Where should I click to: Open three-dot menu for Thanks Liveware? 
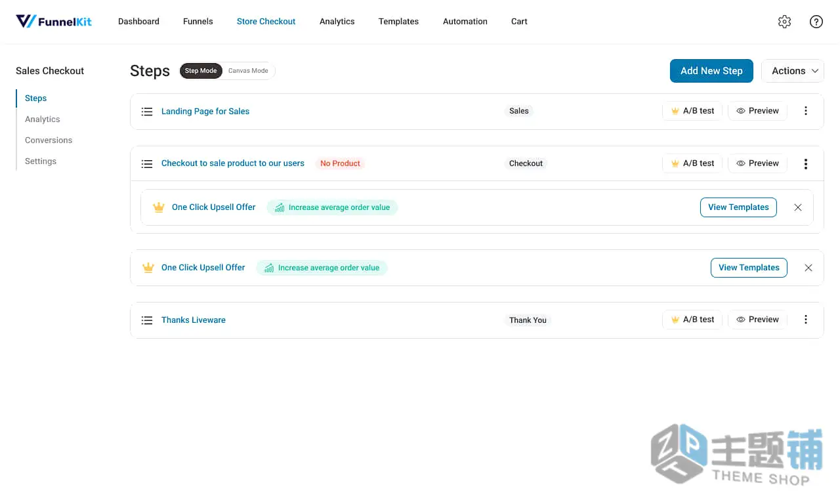[806, 320]
